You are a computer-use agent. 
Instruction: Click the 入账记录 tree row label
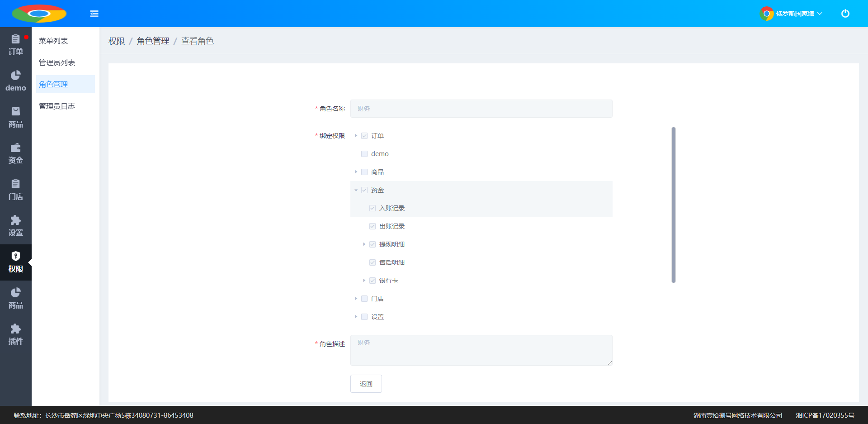(392, 208)
